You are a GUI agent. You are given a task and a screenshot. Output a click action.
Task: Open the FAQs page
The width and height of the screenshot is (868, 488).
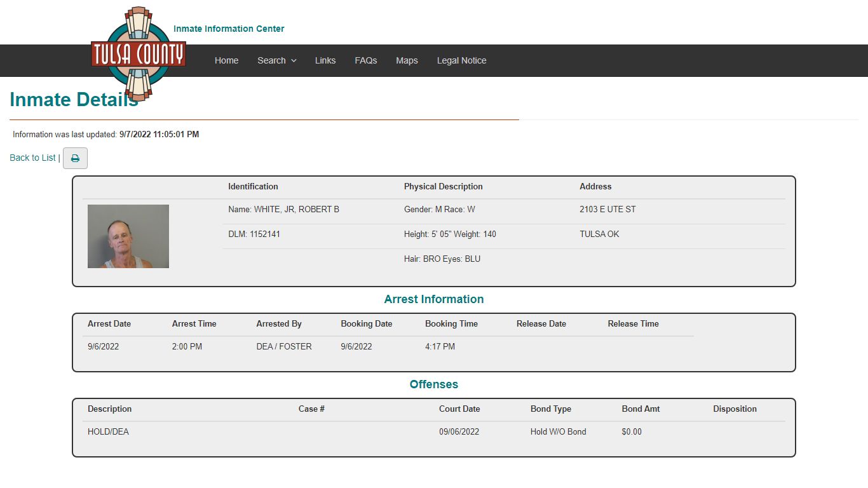(x=366, y=60)
